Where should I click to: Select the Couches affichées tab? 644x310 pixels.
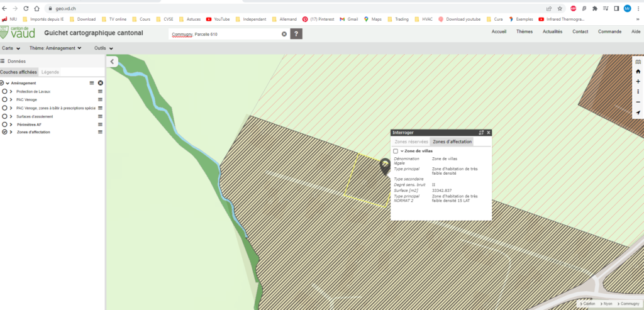coord(18,72)
